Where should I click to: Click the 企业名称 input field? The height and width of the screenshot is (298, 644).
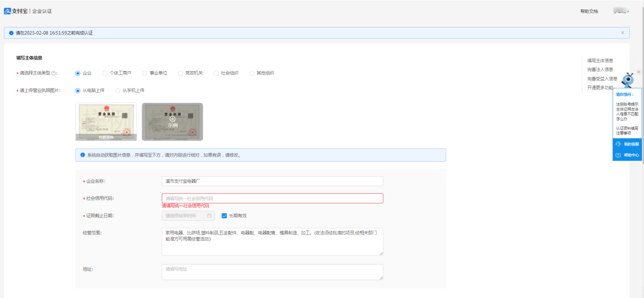272,181
